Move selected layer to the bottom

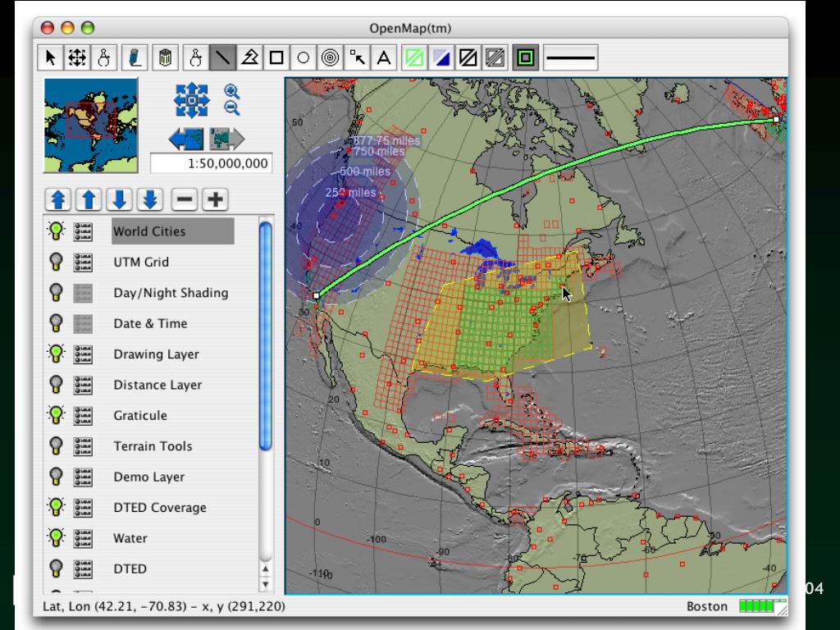(150, 200)
